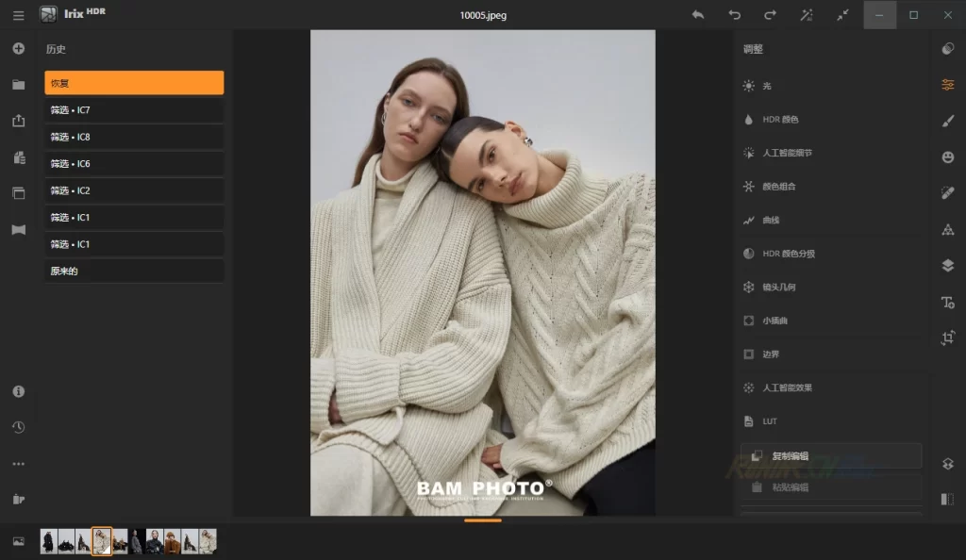Image resolution: width=966 pixels, height=560 pixels.
Task: Click the export/share icon
Action: click(x=18, y=121)
